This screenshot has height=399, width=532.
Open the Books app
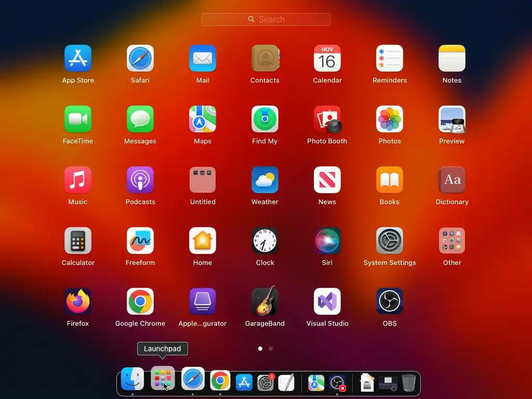pyautogui.click(x=390, y=180)
